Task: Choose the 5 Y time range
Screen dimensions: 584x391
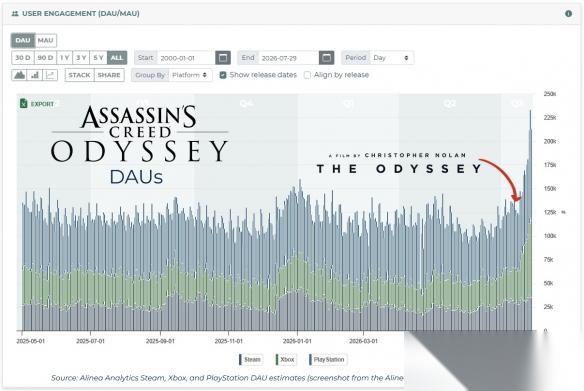Action: coord(98,58)
